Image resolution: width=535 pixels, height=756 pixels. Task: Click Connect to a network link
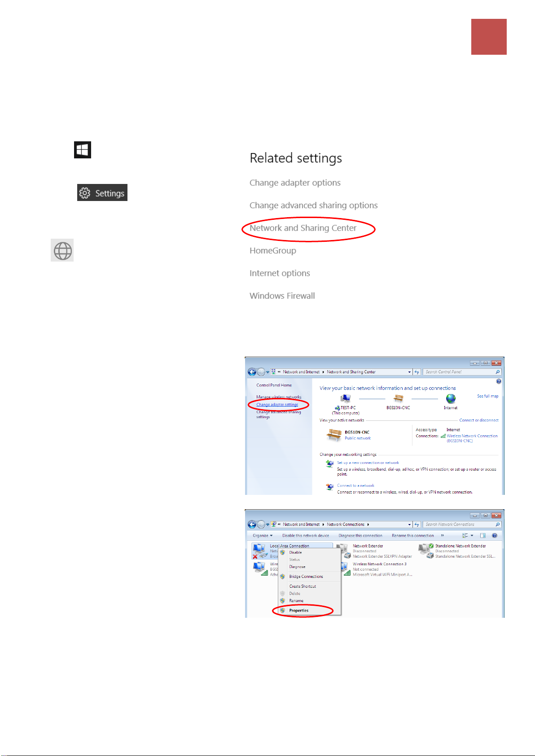[355, 485]
